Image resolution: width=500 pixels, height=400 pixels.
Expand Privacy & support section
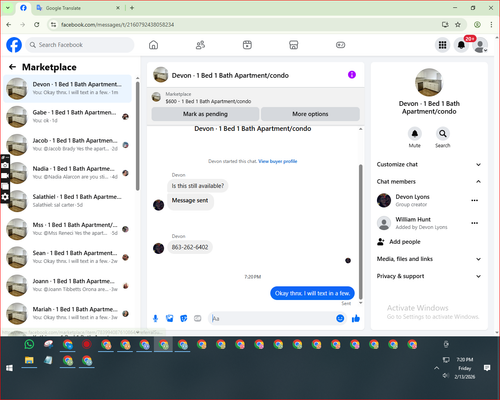pyautogui.click(x=429, y=276)
